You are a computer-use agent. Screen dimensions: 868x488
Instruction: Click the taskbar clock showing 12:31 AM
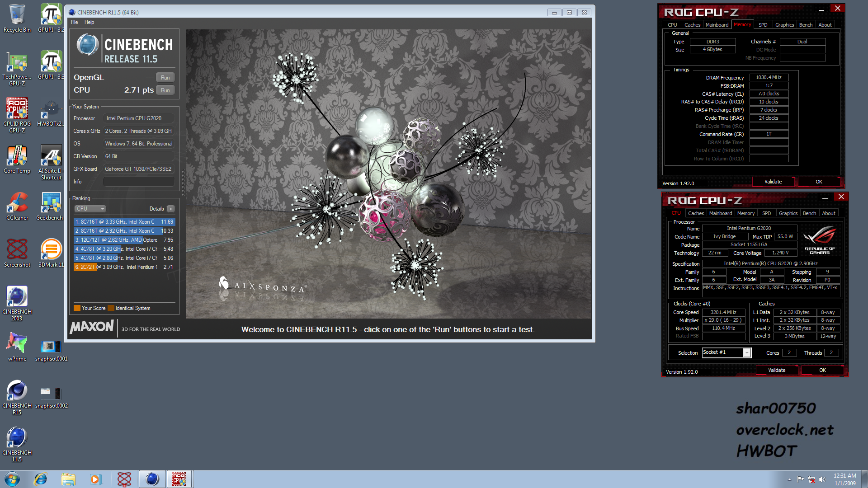pos(845,479)
